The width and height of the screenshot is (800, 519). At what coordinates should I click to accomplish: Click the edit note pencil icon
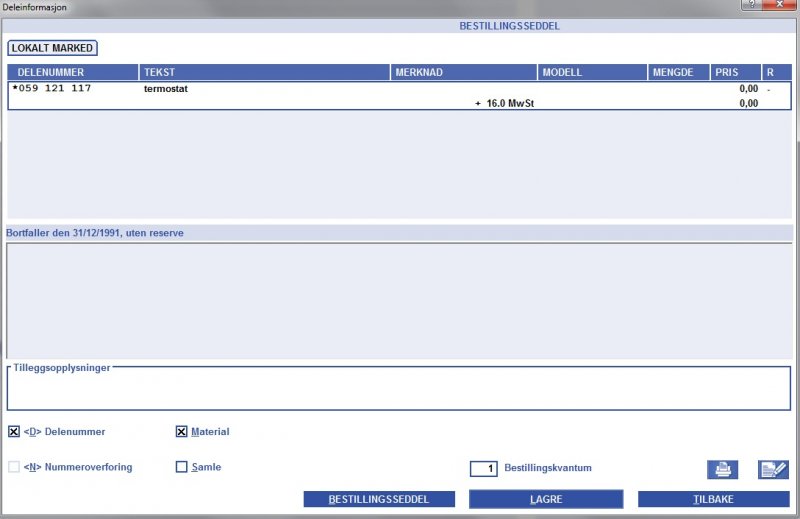[x=772, y=469]
